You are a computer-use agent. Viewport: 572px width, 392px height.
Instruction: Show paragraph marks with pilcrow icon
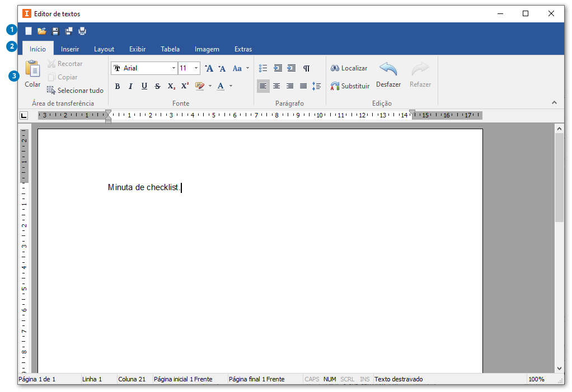coord(307,68)
